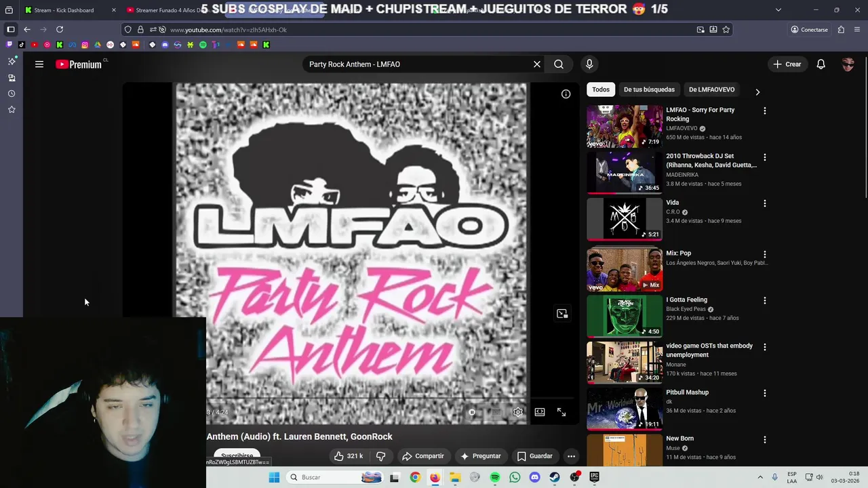
Task: Share video via Compartir button
Action: 422,456
